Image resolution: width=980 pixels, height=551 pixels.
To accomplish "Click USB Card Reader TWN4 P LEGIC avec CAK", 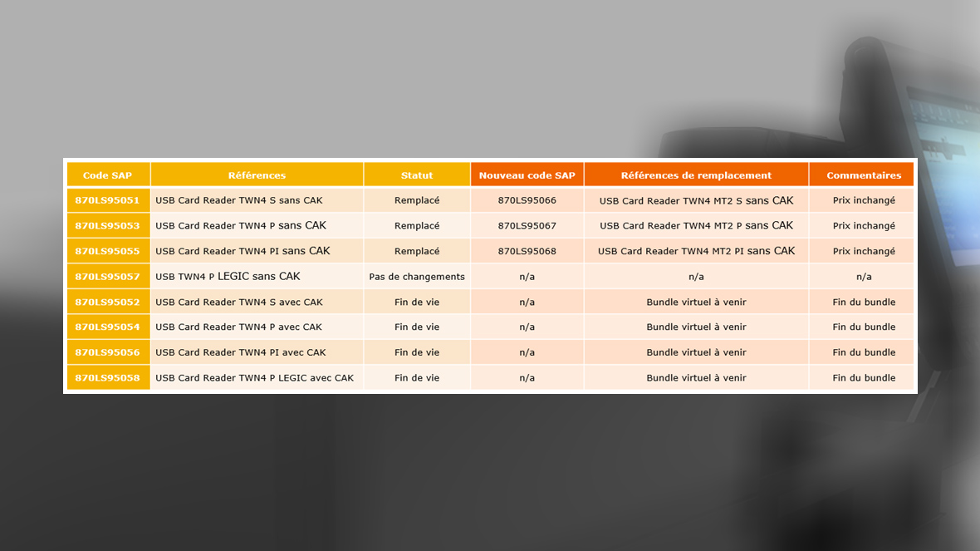I will coord(254,378).
